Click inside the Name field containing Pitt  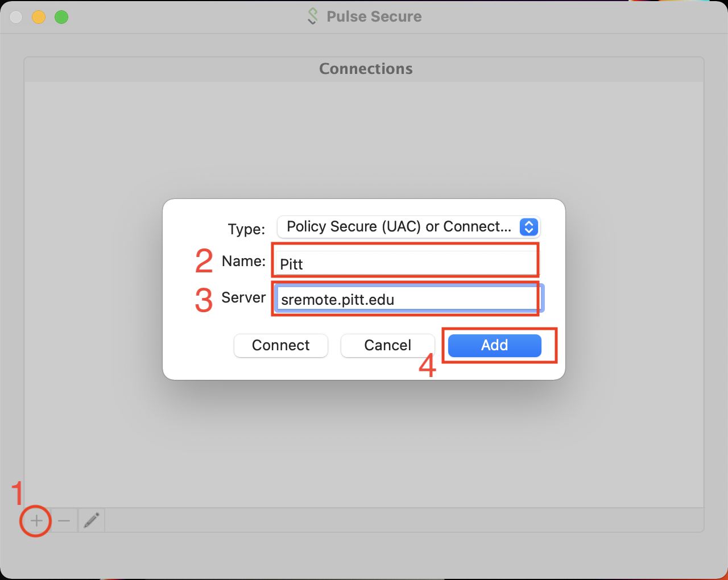[x=405, y=263]
